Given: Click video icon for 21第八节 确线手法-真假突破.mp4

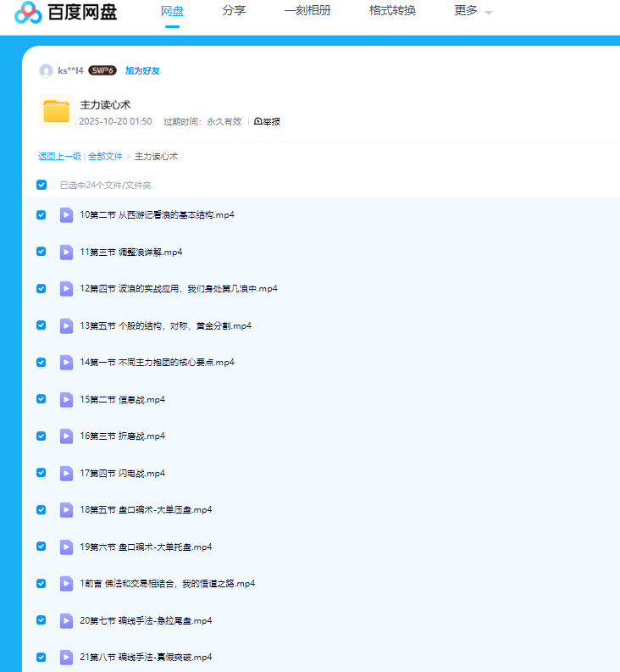Looking at the screenshot, I should point(66,657).
